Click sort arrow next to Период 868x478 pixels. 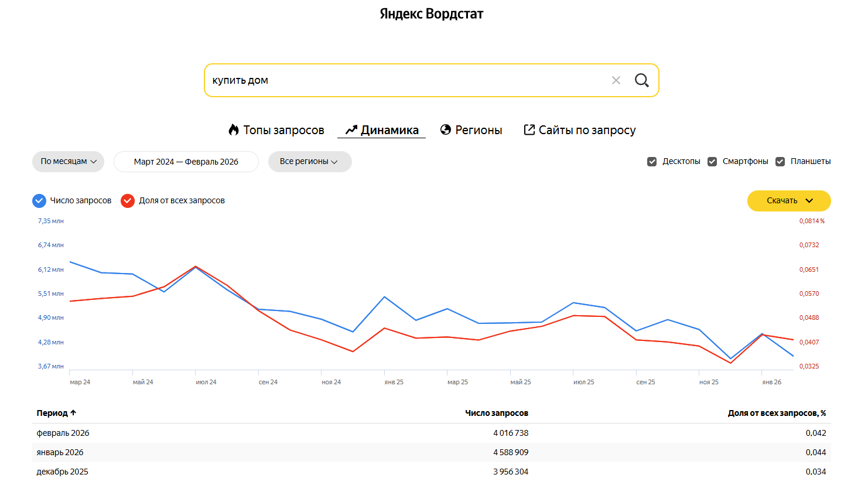click(73, 413)
